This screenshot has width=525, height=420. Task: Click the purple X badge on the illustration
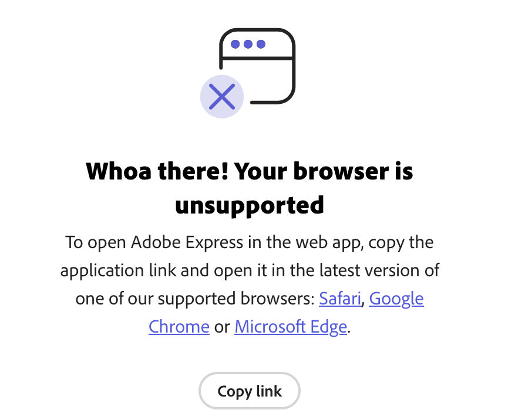pos(222,96)
